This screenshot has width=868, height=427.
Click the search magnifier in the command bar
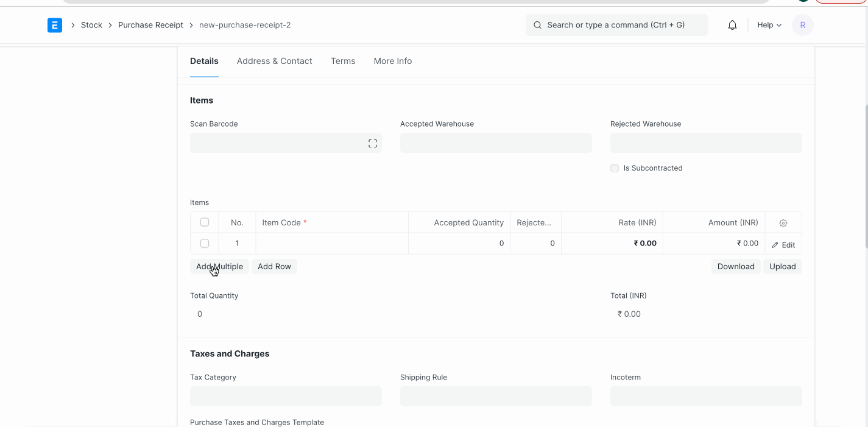point(537,25)
